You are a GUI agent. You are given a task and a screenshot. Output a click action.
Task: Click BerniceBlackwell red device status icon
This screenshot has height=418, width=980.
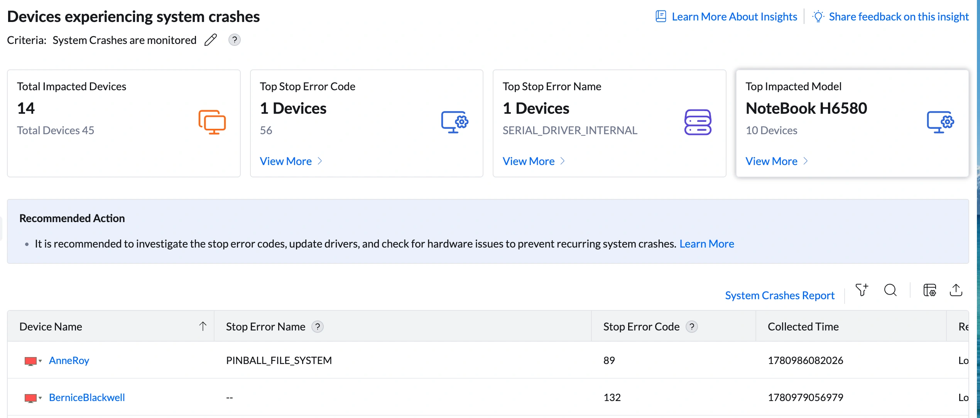point(30,398)
